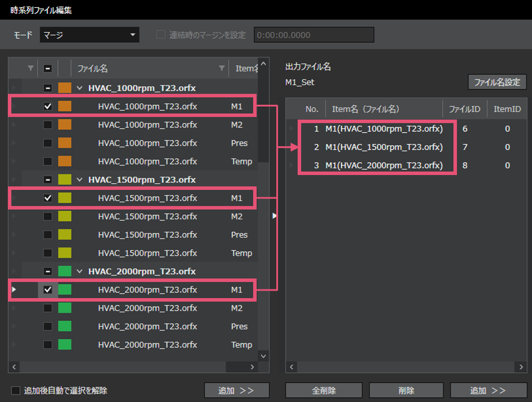Enable auto deselect after adding checkbox
532x402 pixels.
16,390
